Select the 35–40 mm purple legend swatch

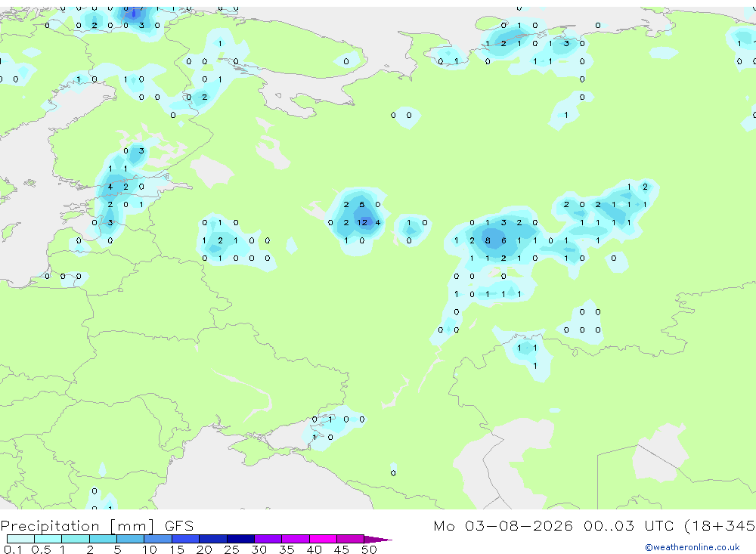(x=296, y=539)
